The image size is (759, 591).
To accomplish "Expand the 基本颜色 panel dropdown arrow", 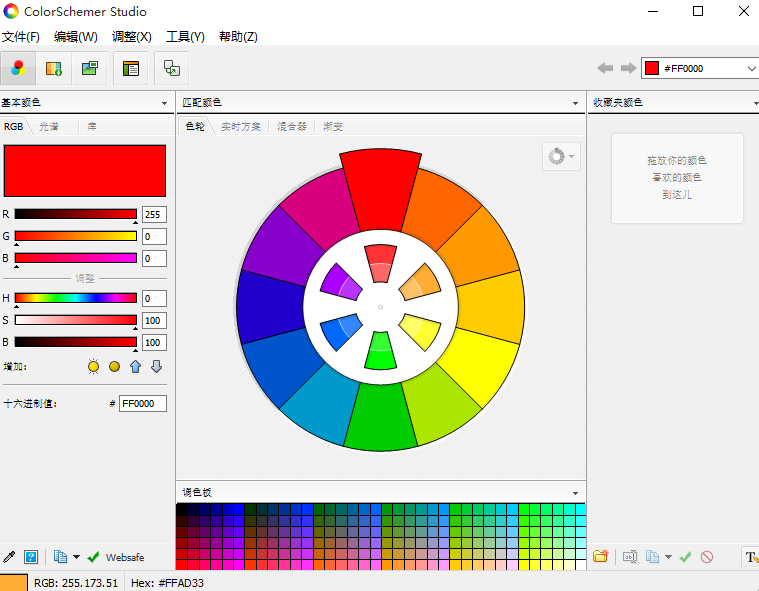I will (x=164, y=103).
